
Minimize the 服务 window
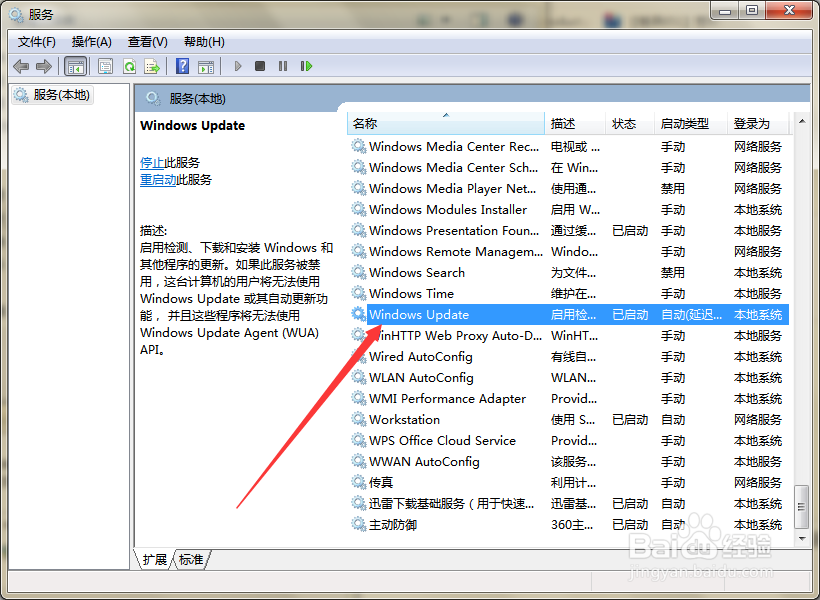(725, 12)
